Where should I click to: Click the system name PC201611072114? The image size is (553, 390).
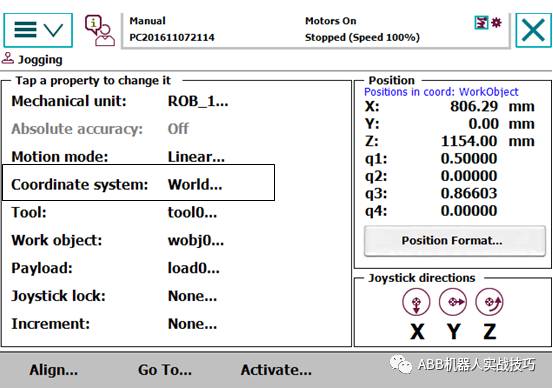coord(172,37)
